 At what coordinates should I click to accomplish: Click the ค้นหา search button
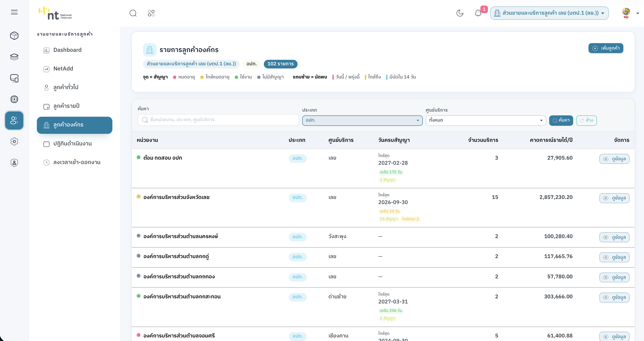tap(561, 120)
